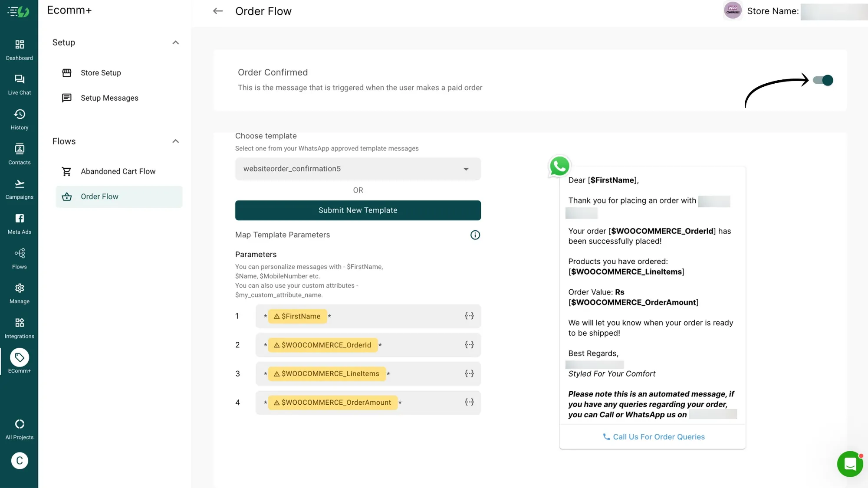This screenshot has width=868, height=488.
Task: Collapse the Flows section
Action: 175,141
